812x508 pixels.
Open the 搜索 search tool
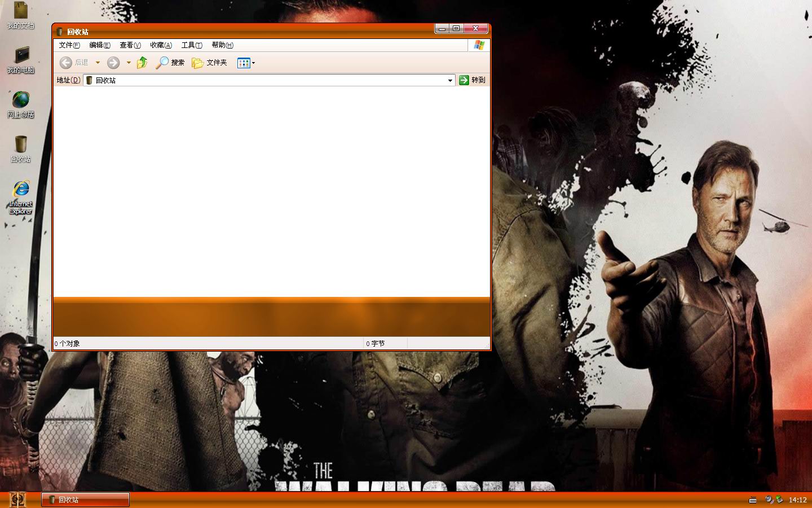[170, 63]
